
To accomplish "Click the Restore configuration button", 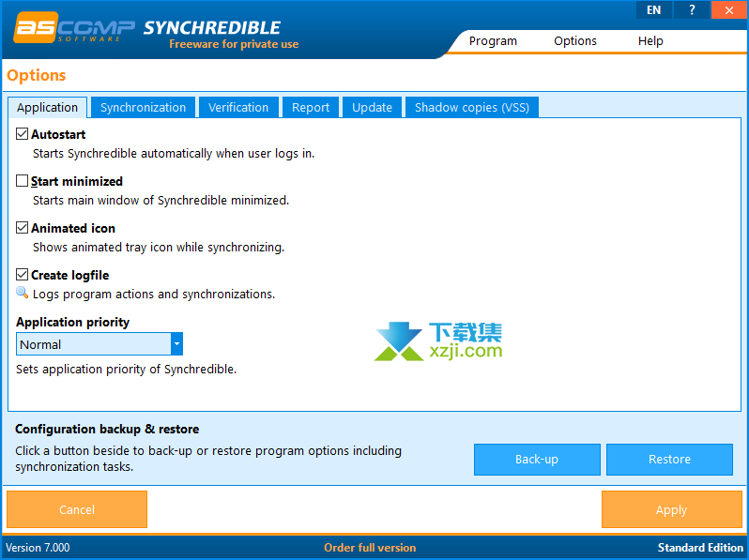I will pos(669,460).
